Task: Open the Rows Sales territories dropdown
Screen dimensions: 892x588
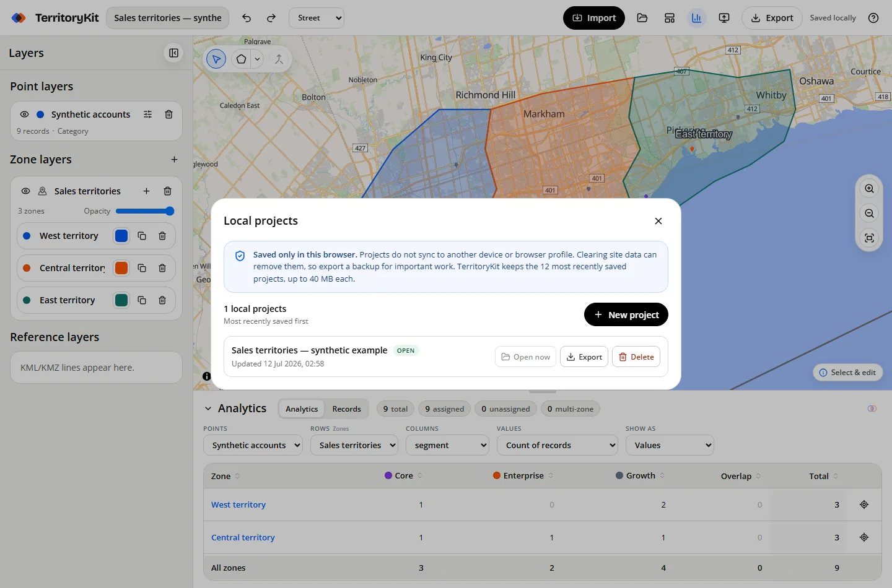Action: coord(354,445)
